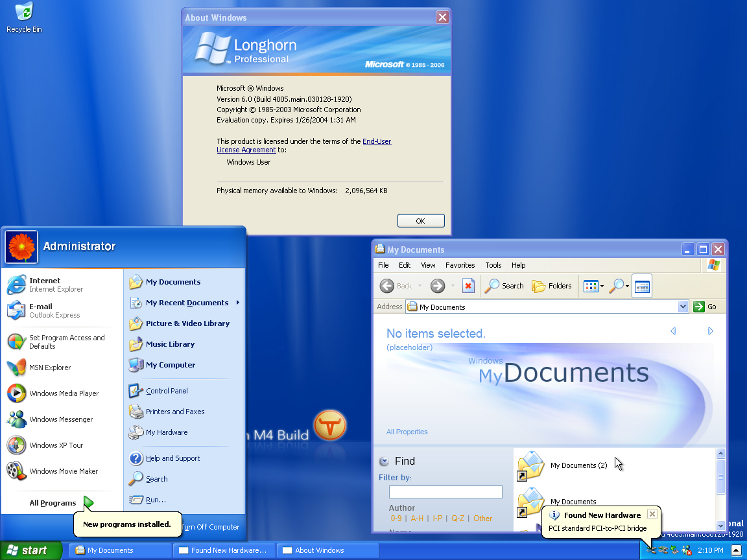This screenshot has height=560, width=747.
Task: Open the Tools menu
Action: tap(493, 265)
